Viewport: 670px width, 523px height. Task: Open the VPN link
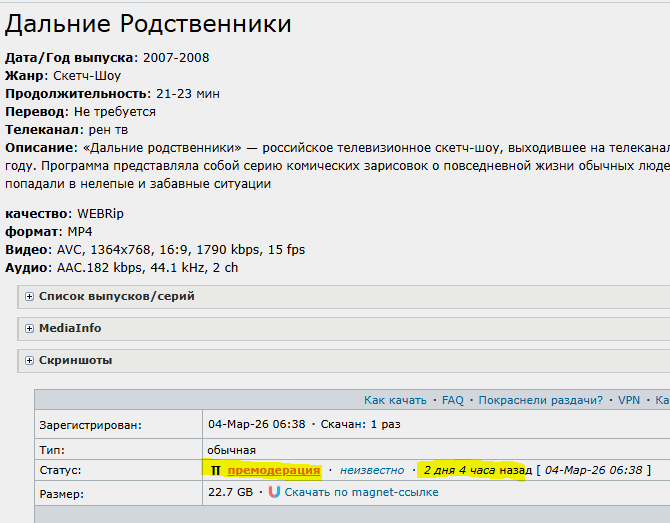click(629, 400)
